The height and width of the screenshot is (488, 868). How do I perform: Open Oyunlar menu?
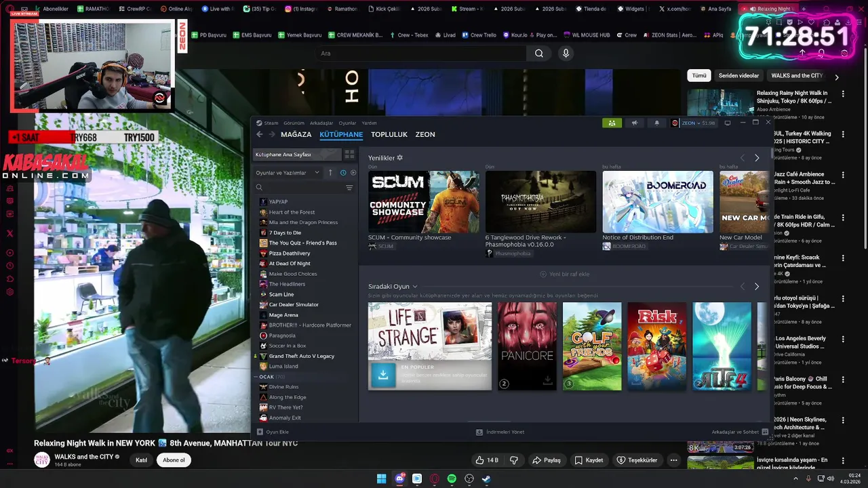(347, 123)
